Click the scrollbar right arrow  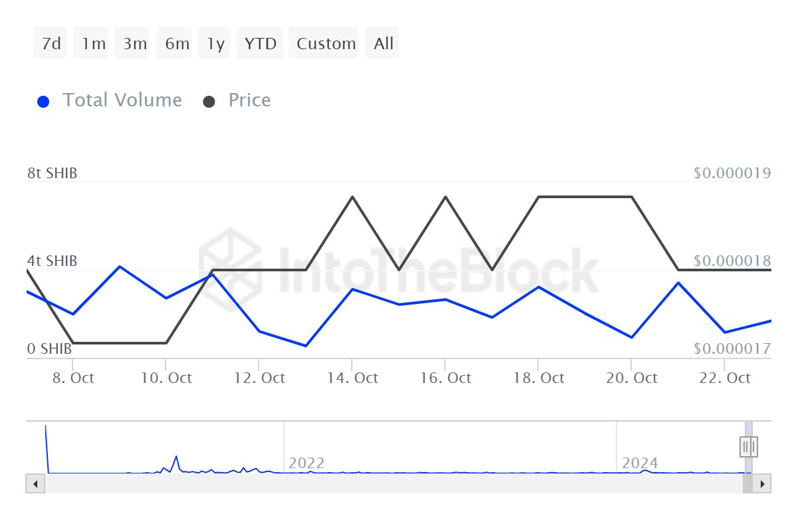(762, 483)
